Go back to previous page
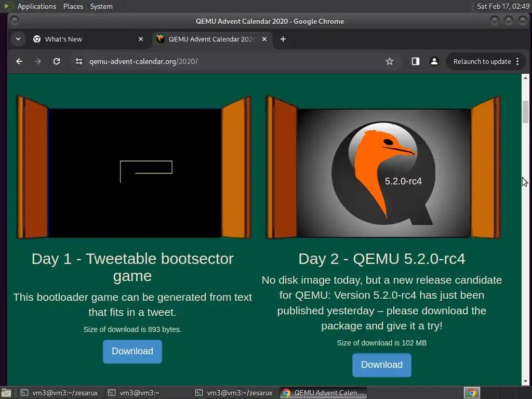532x399 pixels. 19,61
